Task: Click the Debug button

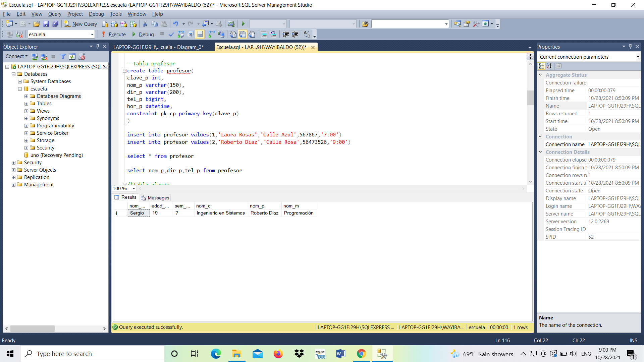Action: pyautogui.click(x=143, y=34)
